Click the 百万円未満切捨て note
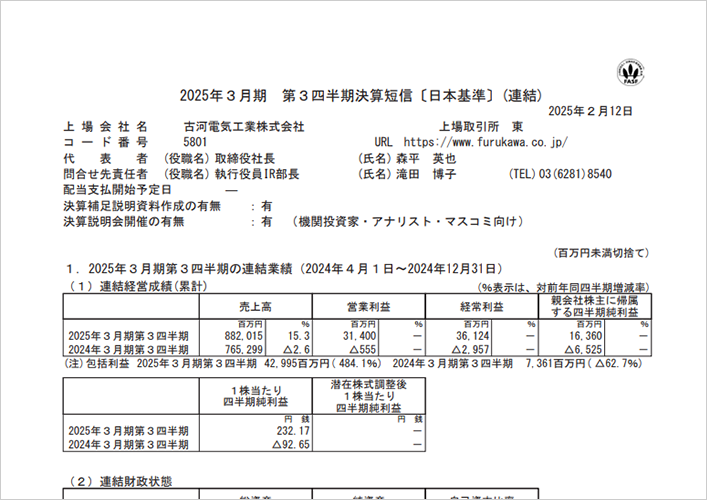Image resolution: width=707 pixels, height=500 pixels. coord(601,253)
